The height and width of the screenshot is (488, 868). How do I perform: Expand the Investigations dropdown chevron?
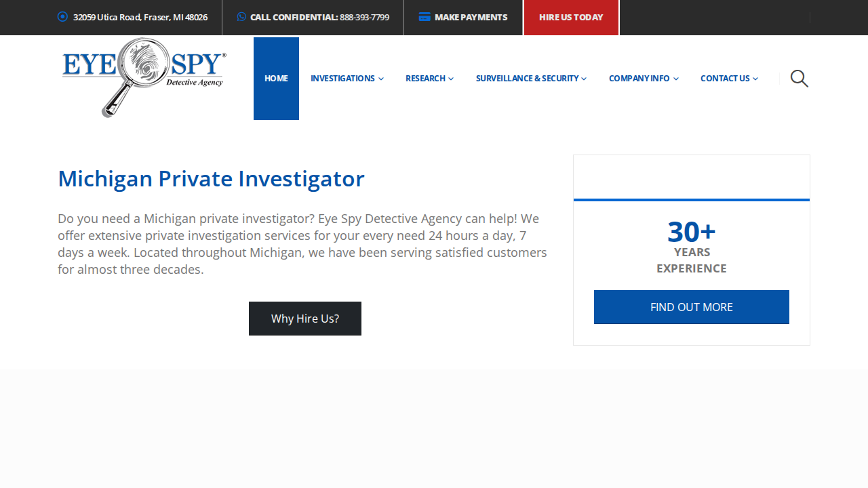(x=381, y=79)
